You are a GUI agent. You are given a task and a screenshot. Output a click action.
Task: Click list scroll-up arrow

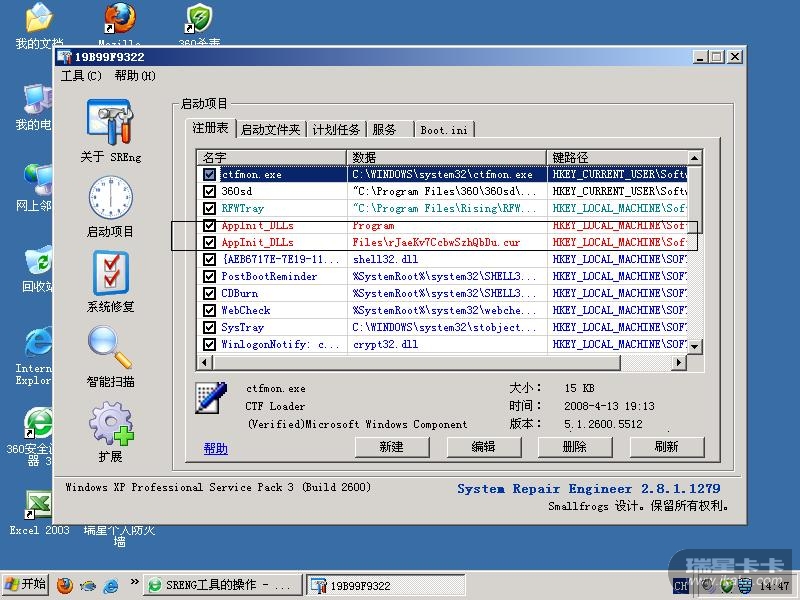coord(694,158)
